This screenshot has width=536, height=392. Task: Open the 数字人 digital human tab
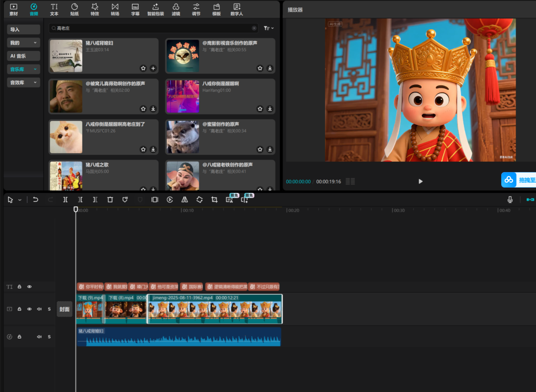point(237,9)
